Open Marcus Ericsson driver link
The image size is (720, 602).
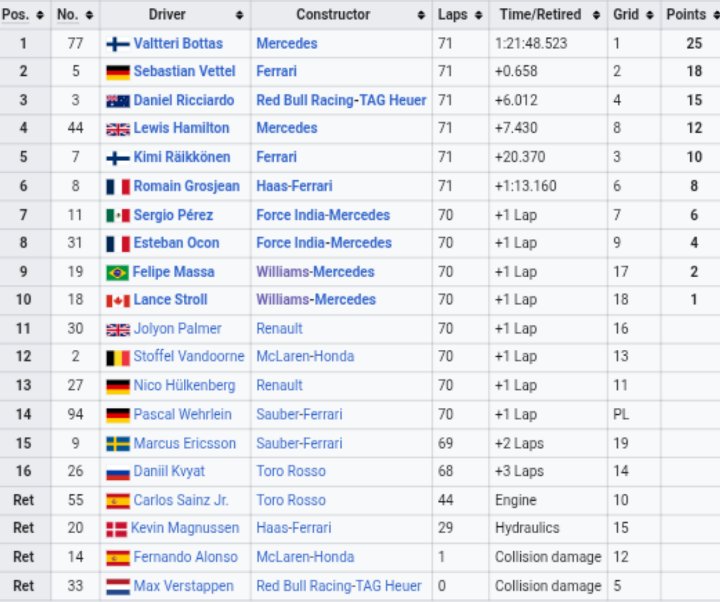click(185, 443)
